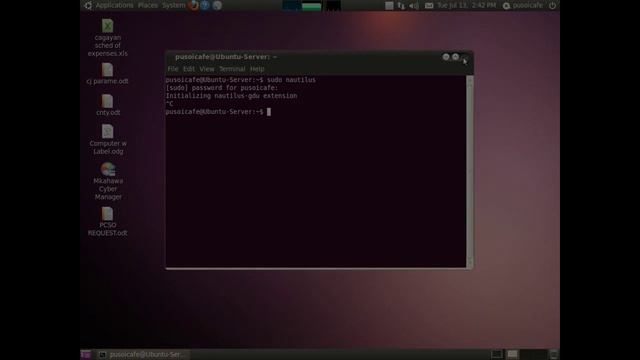The width and height of the screenshot is (640, 360).
Task: Click the gray round launcher beside help icon
Action: point(217,5)
